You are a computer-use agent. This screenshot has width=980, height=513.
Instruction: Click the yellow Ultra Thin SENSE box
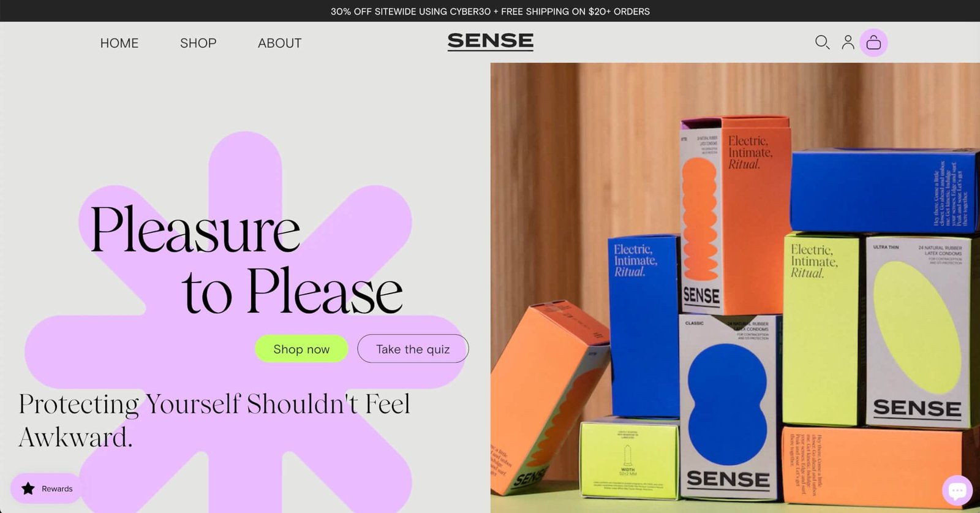pyautogui.click(x=917, y=331)
